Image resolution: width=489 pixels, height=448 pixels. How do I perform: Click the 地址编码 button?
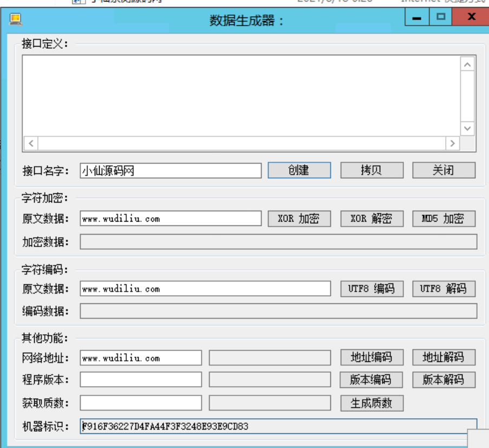pyautogui.click(x=371, y=357)
